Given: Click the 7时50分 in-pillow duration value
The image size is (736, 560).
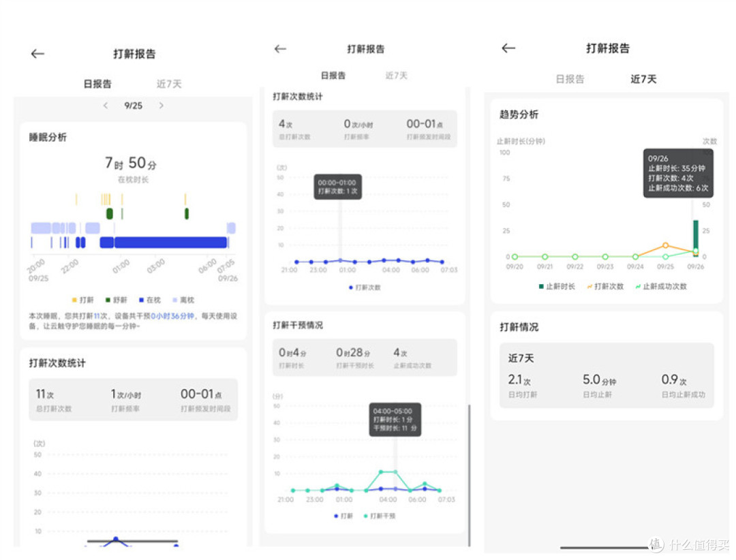Looking at the screenshot, I should (131, 163).
